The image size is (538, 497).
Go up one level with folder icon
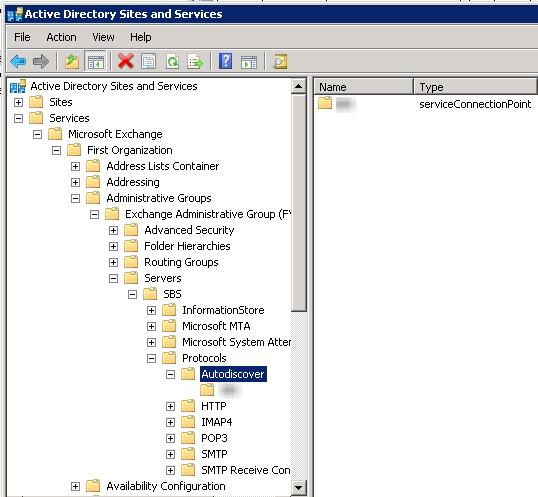(x=72, y=62)
